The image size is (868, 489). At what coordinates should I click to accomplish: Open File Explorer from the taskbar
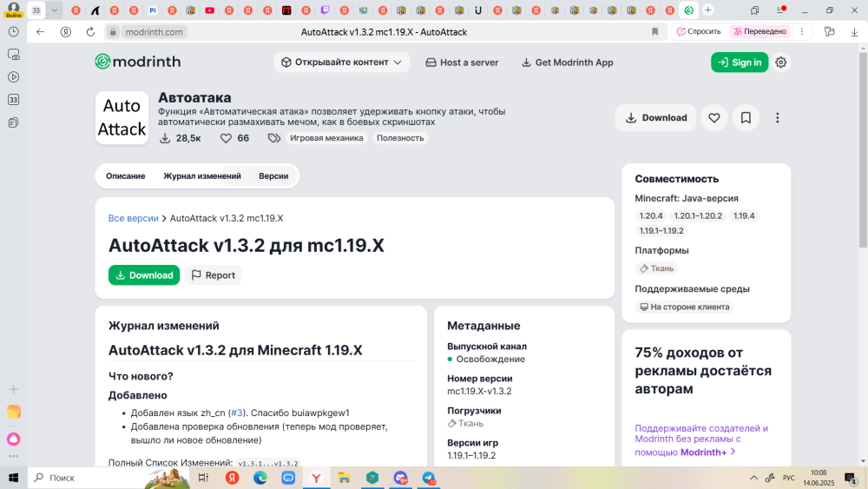(345, 478)
